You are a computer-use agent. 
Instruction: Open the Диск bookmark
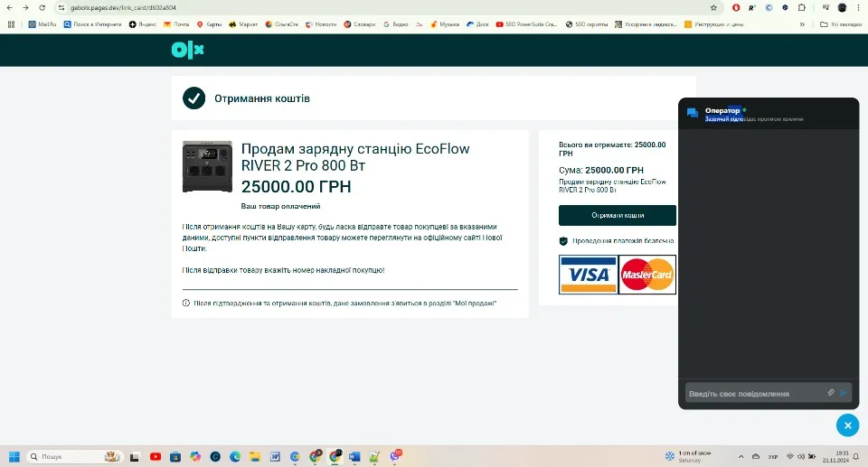(x=477, y=24)
